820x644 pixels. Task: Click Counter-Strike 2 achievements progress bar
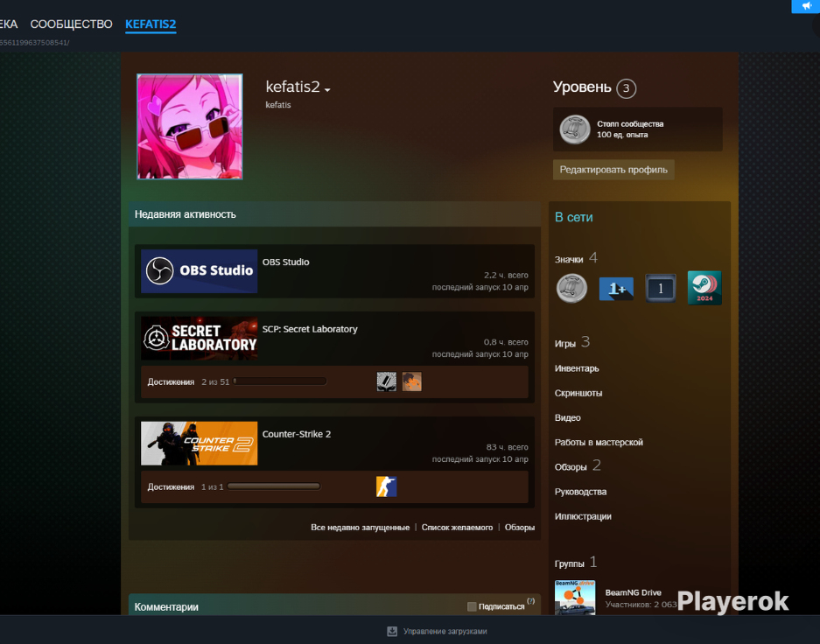tap(274, 486)
